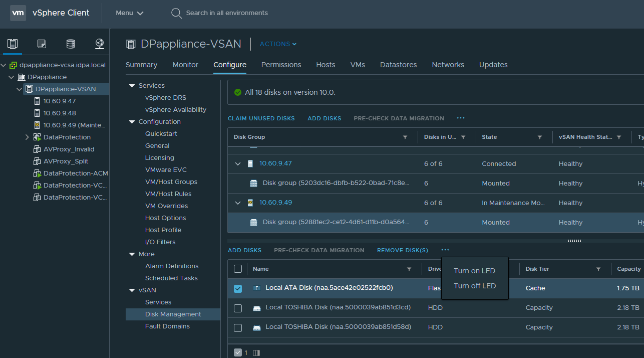
Task: Grab the split pane resize handle
Action: click(x=574, y=241)
